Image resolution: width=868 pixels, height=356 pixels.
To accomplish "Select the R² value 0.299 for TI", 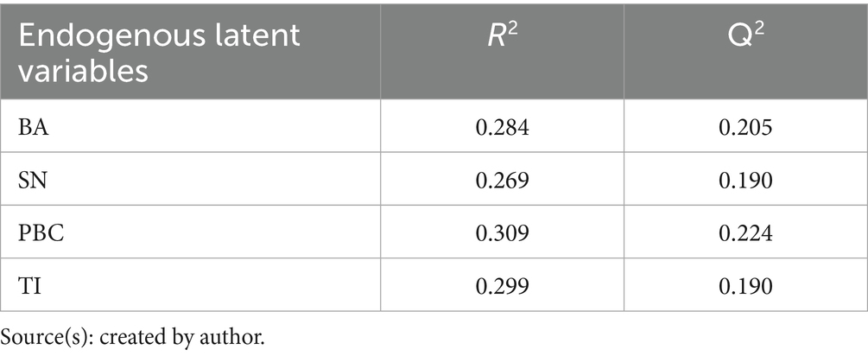I will (502, 286).
